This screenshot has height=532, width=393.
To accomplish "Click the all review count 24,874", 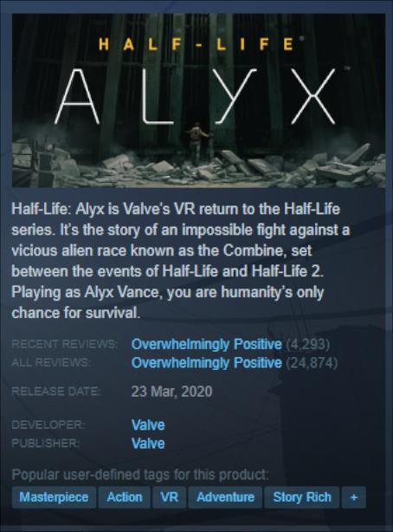I will click(312, 363).
